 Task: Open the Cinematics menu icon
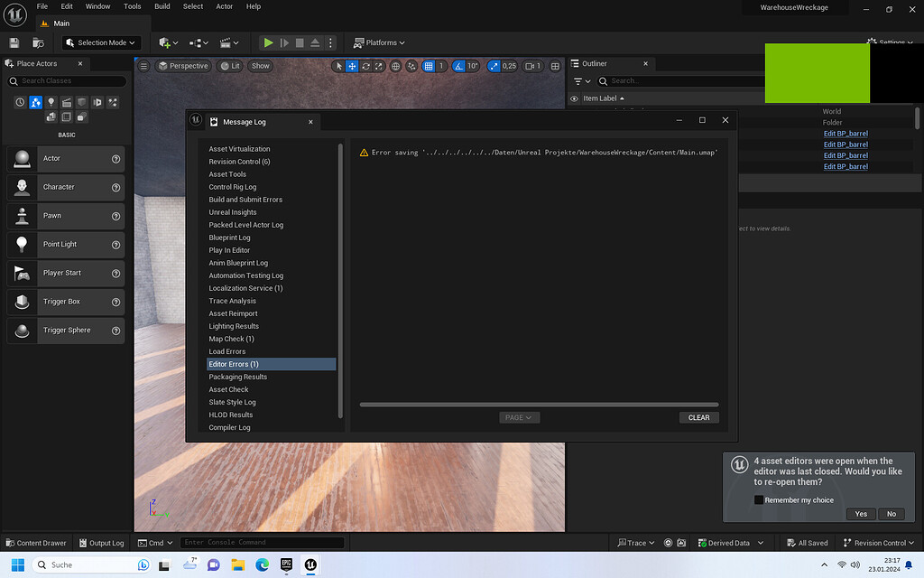[224, 42]
